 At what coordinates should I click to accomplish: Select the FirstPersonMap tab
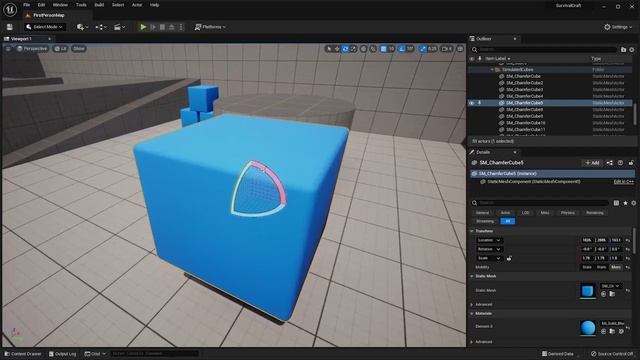[x=49, y=15]
